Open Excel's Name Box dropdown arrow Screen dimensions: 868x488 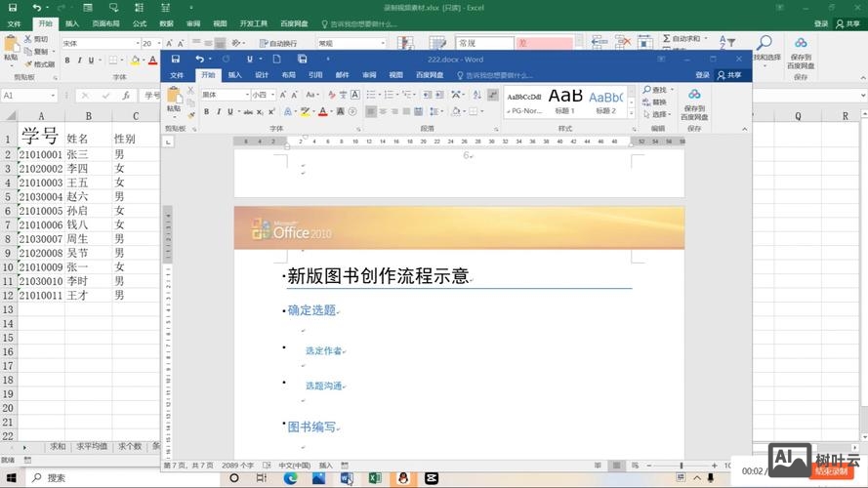53,96
